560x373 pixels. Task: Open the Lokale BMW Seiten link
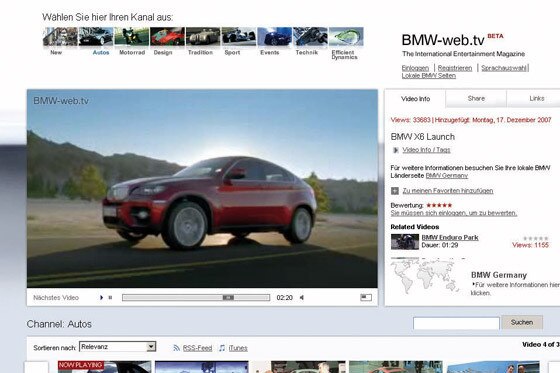pos(429,76)
